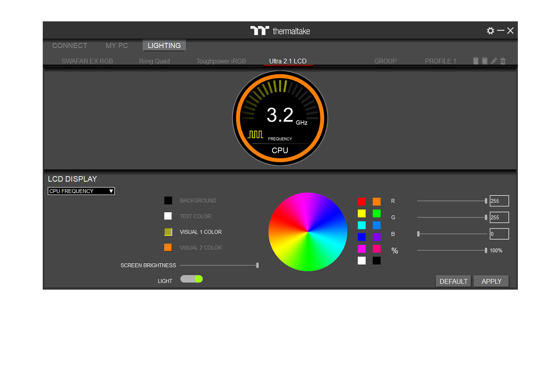558x392 pixels.
Task: Choose the cyan preset color swatch
Action: [x=362, y=225]
